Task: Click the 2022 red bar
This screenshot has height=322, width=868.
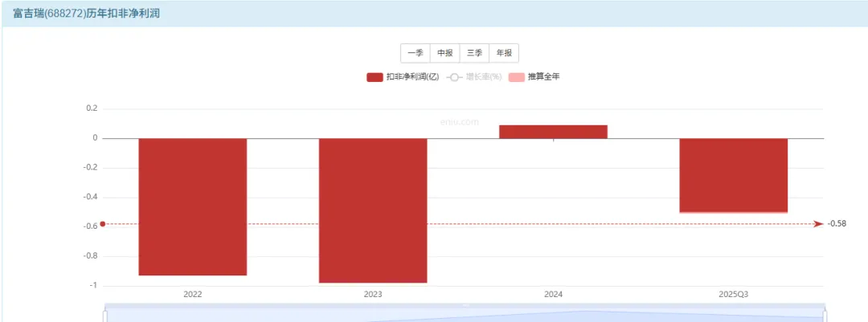Action: [193, 206]
